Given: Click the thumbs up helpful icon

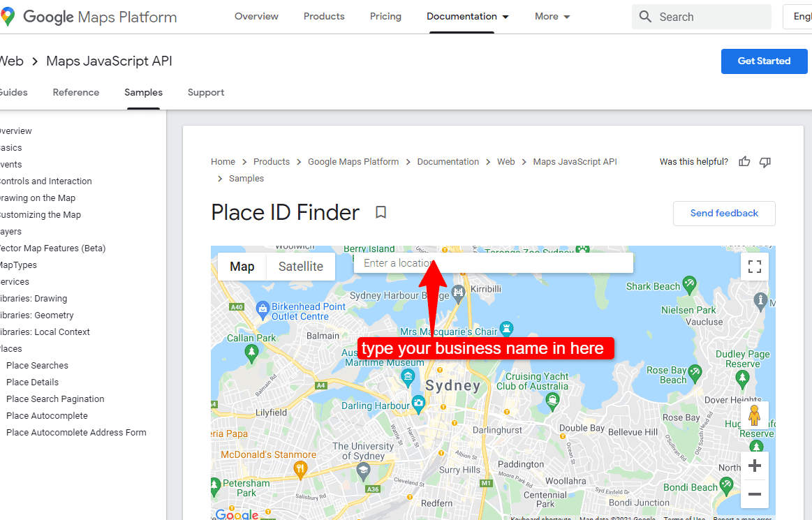Looking at the screenshot, I should [x=744, y=162].
